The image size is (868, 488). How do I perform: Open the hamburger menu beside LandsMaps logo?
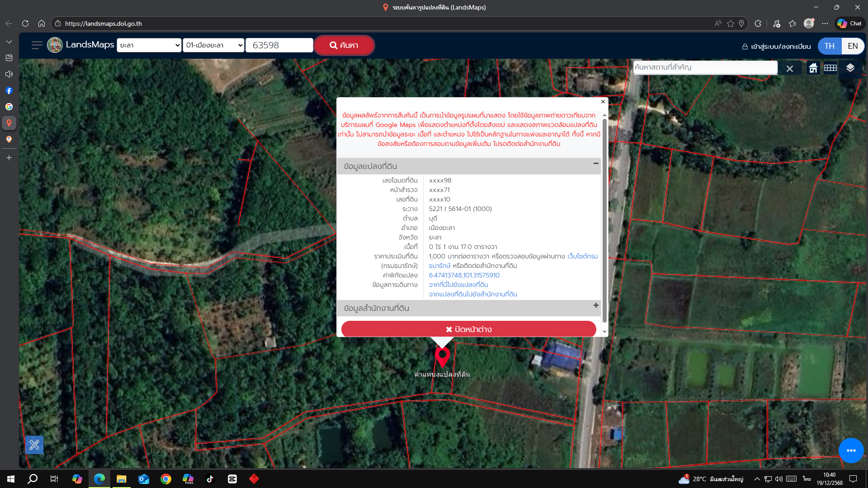37,45
